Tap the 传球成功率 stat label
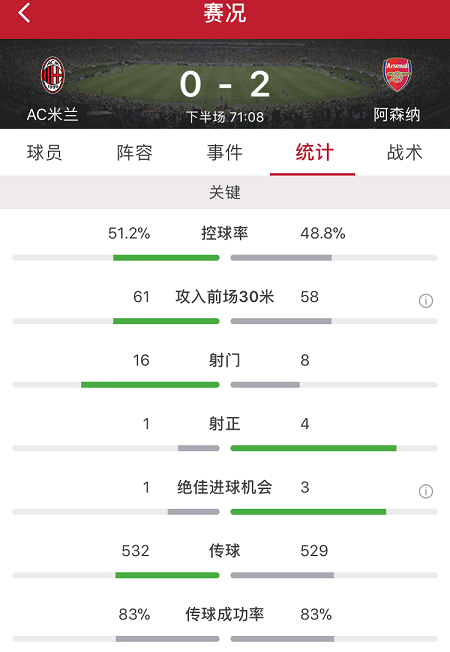 point(225,614)
